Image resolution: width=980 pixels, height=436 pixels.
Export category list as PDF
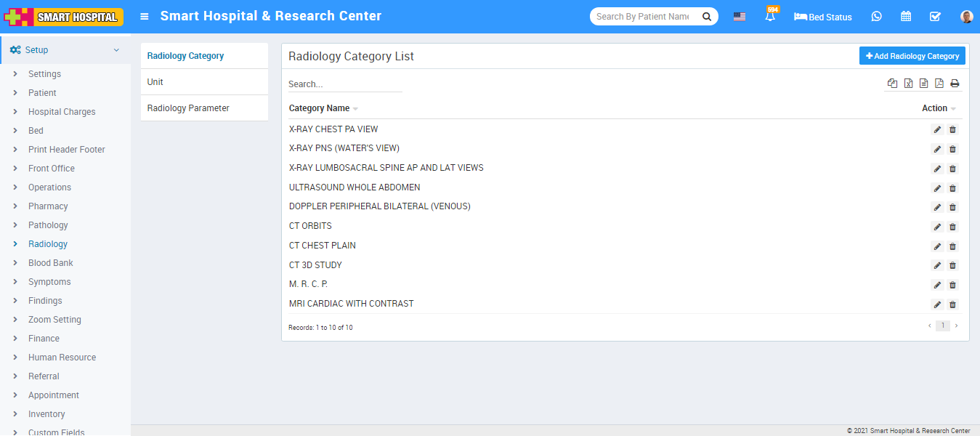939,84
